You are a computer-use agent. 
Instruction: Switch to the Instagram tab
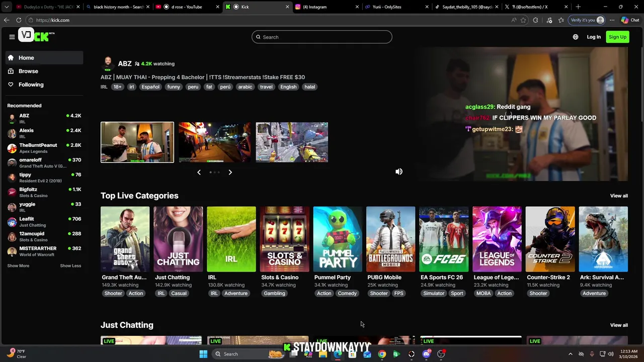(327, 7)
